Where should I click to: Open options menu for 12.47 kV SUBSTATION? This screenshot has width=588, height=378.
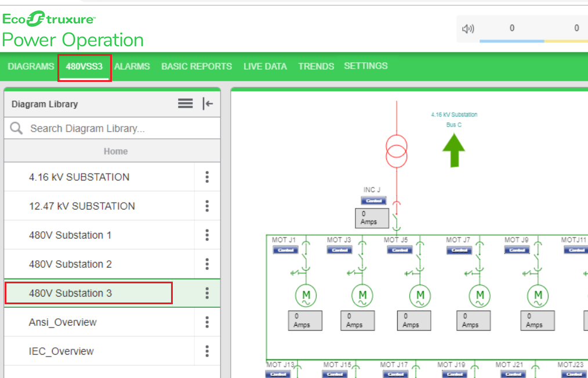click(x=207, y=206)
